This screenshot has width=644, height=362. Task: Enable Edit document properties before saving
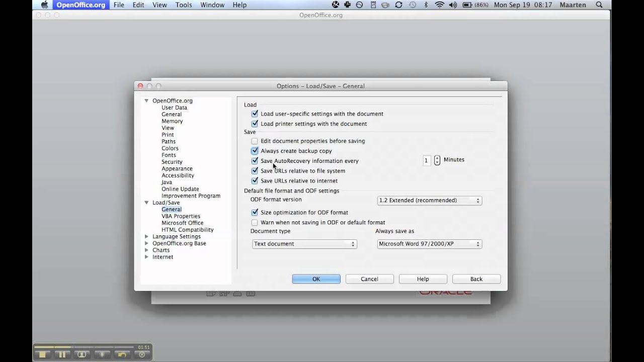coord(255,141)
